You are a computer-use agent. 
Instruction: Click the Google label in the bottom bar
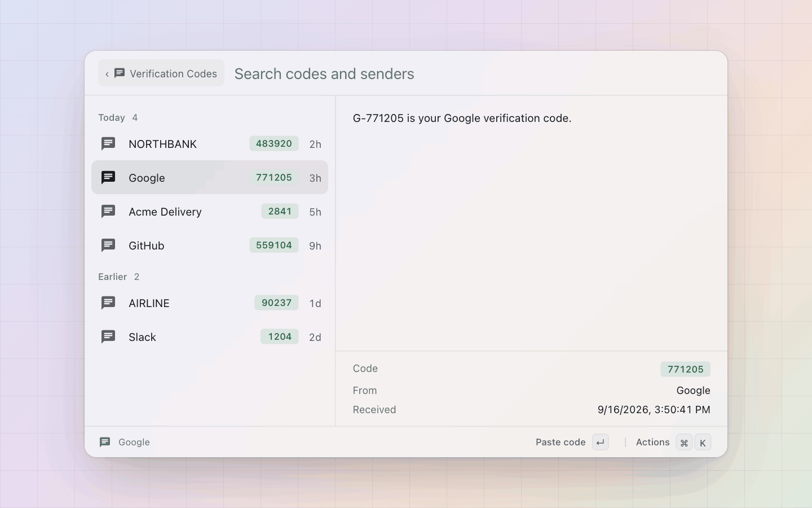134,442
